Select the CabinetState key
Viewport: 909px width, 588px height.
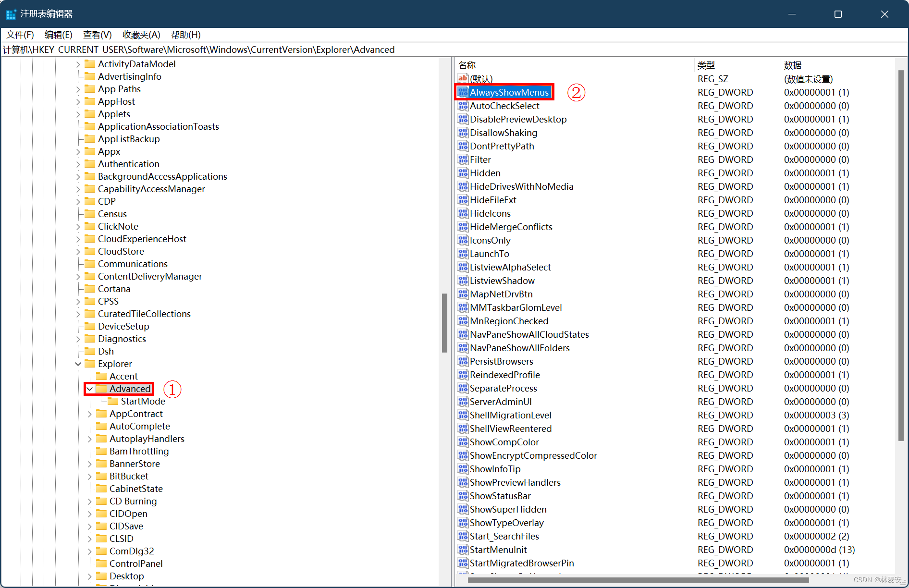(136, 489)
